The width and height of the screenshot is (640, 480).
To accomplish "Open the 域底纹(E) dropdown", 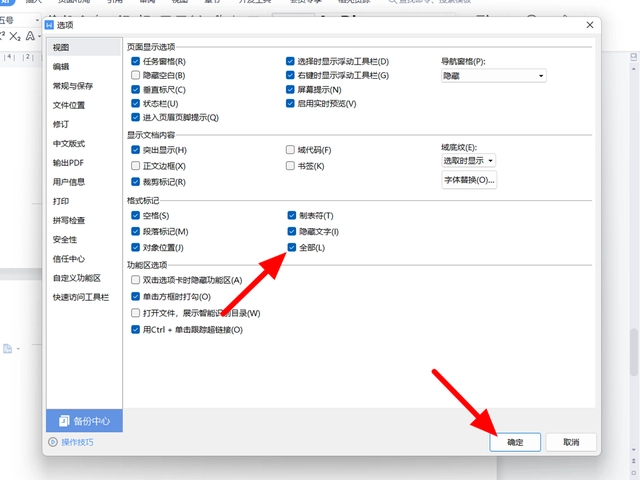I will (469, 161).
